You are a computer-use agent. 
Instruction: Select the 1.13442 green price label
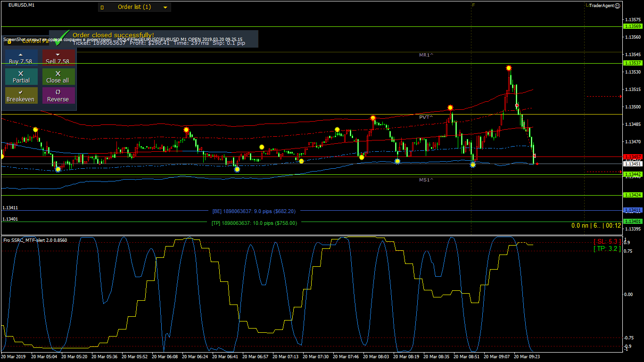click(x=633, y=174)
